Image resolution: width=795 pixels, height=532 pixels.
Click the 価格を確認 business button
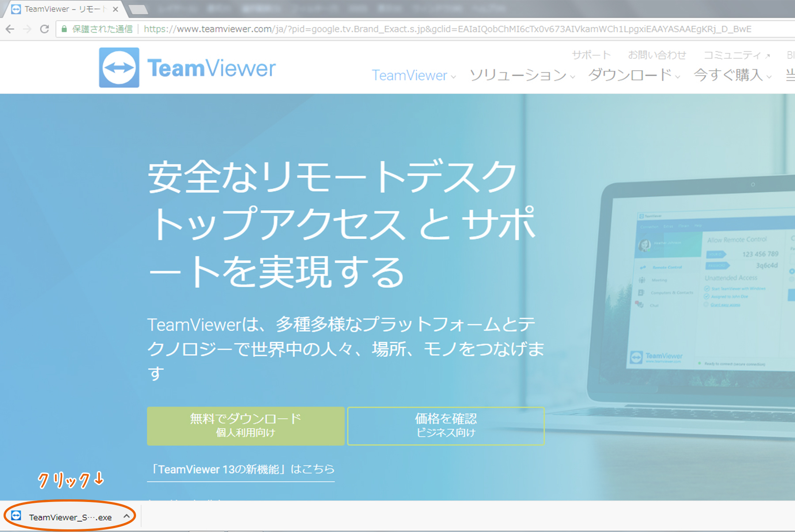pyautogui.click(x=446, y=426)
